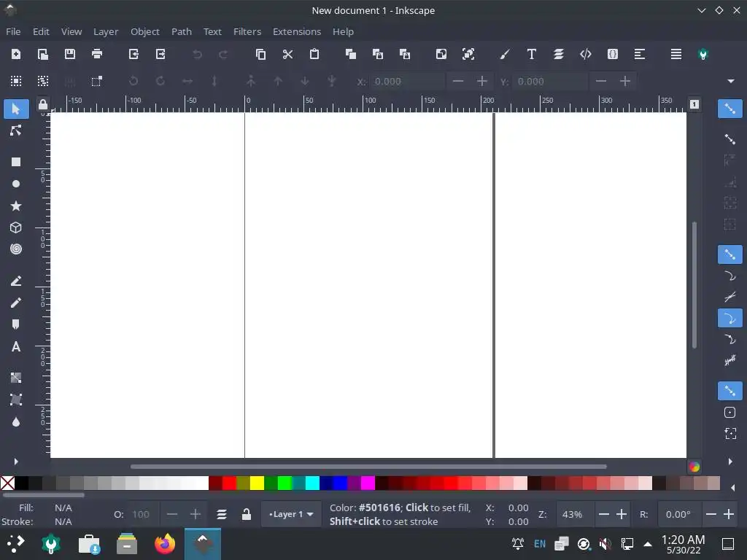747x560 pixels.
Task: Click the Save document icon
Action: coord(70,54)
